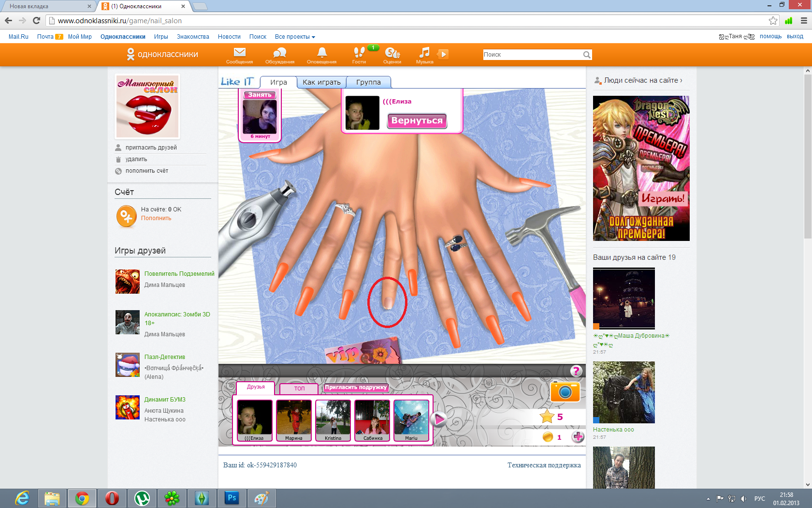Open the Маникюрный салон game logo
Image resolution: width=812 pixels, height=508 pixels.
coord(147,106)
